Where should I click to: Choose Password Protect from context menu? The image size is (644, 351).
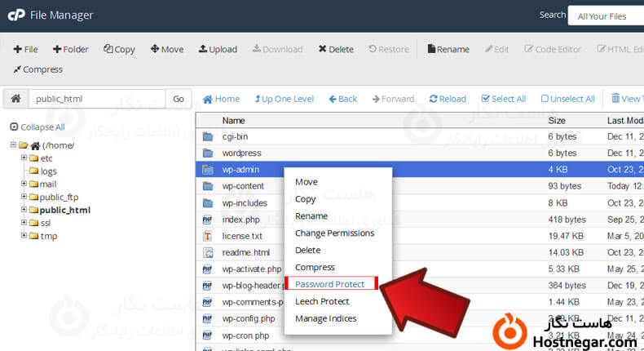329,284
